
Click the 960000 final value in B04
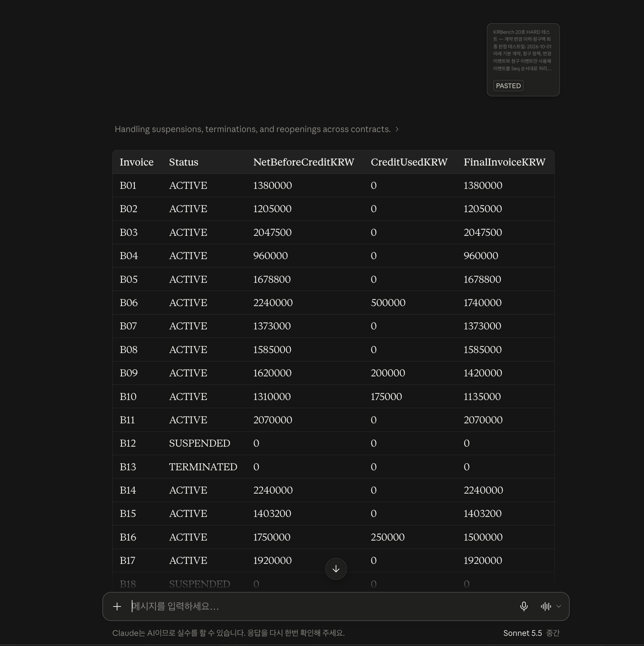[481, 256]
